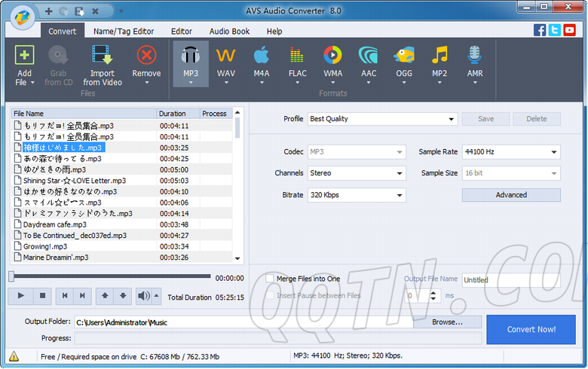
Task: Click the red Remove icon
Action: click(146, 56)
